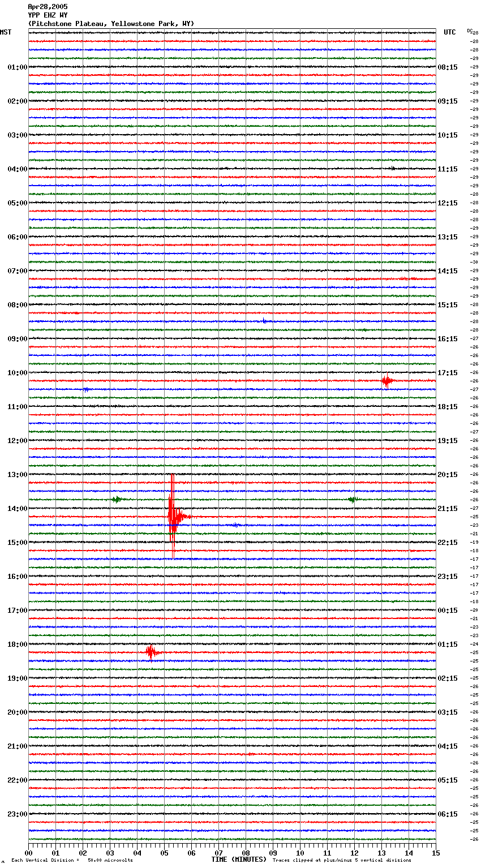Select the small blue burst near minute 02
This screenshot has width=481, height=868.
[x=86, y=389]
